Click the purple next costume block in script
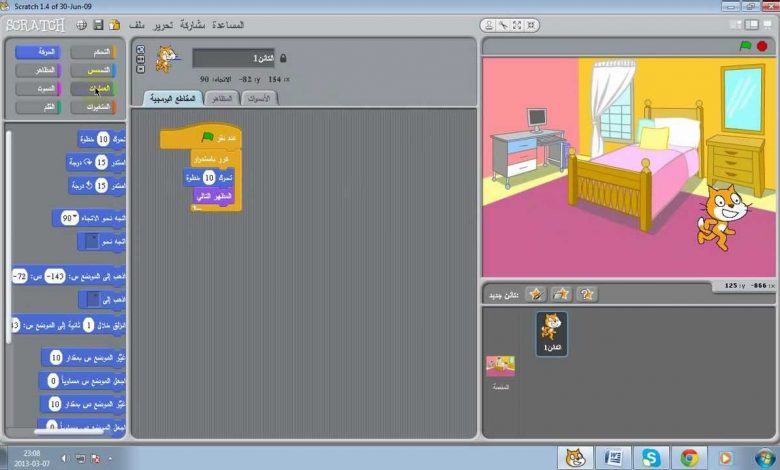Image resolution: width=780 pixels, height=470 pixels. [214, 196]
